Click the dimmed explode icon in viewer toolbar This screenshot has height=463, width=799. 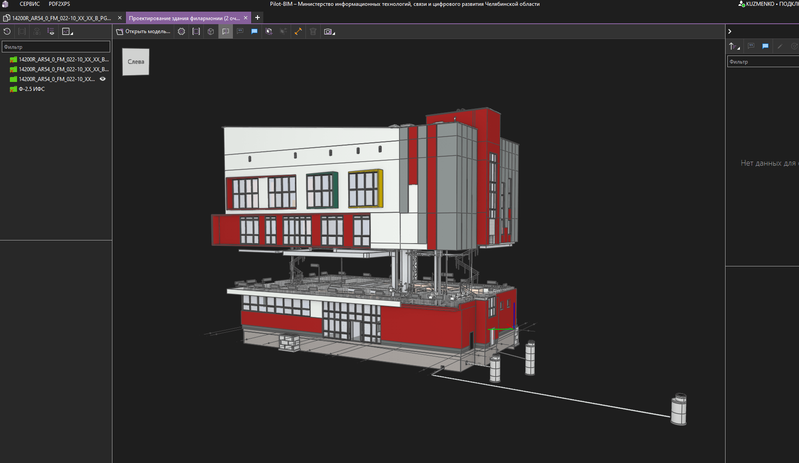[283, 32]
